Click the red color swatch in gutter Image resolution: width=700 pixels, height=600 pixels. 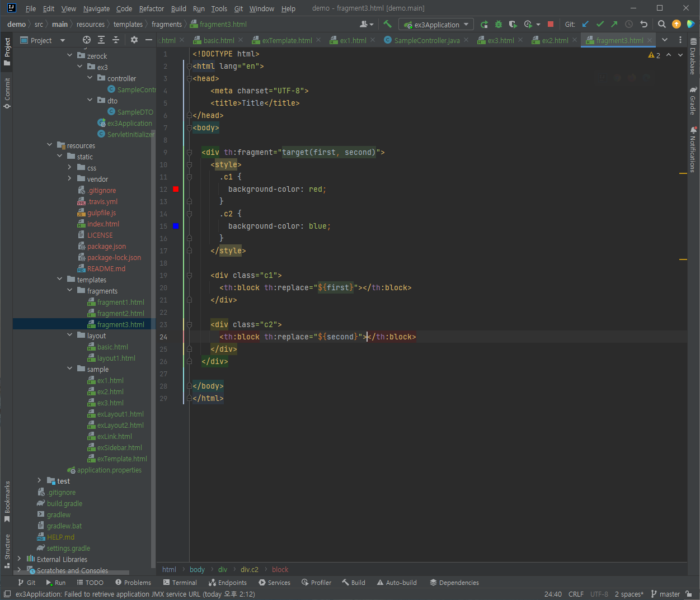[176, 189]
